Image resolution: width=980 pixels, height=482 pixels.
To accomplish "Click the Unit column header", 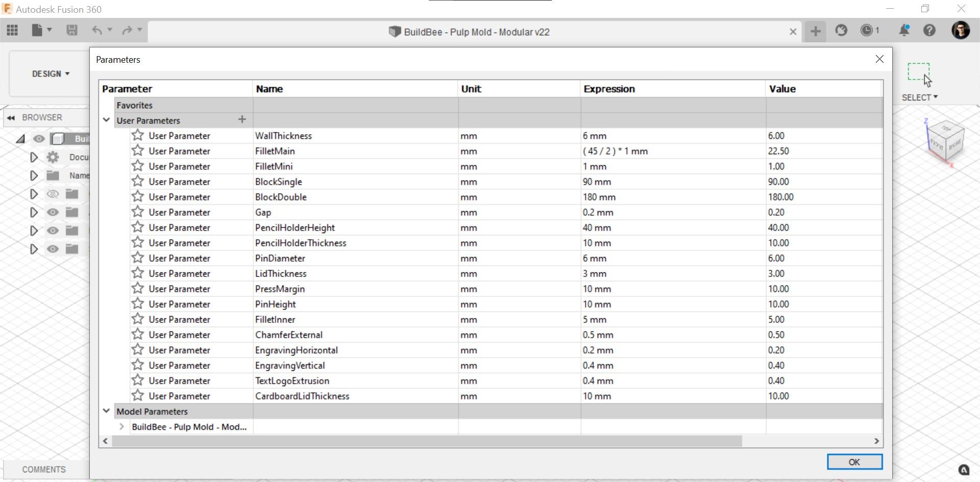I will [x=519, y=89].
